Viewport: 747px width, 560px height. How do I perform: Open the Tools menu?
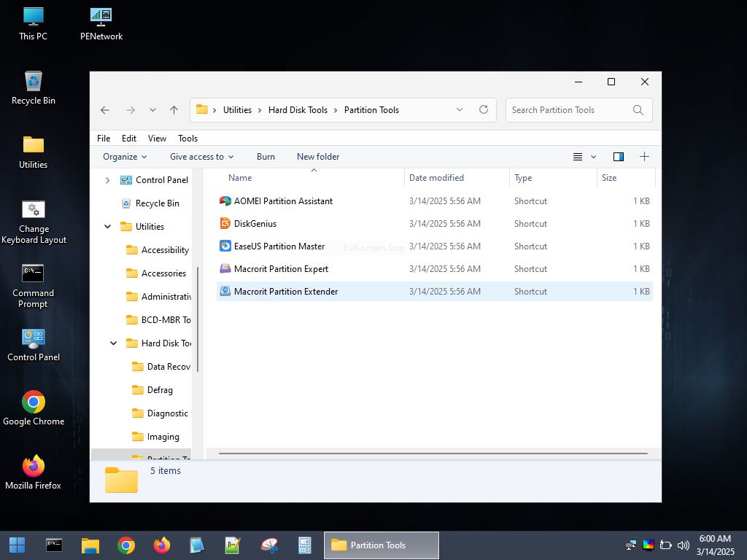point(187,138)
